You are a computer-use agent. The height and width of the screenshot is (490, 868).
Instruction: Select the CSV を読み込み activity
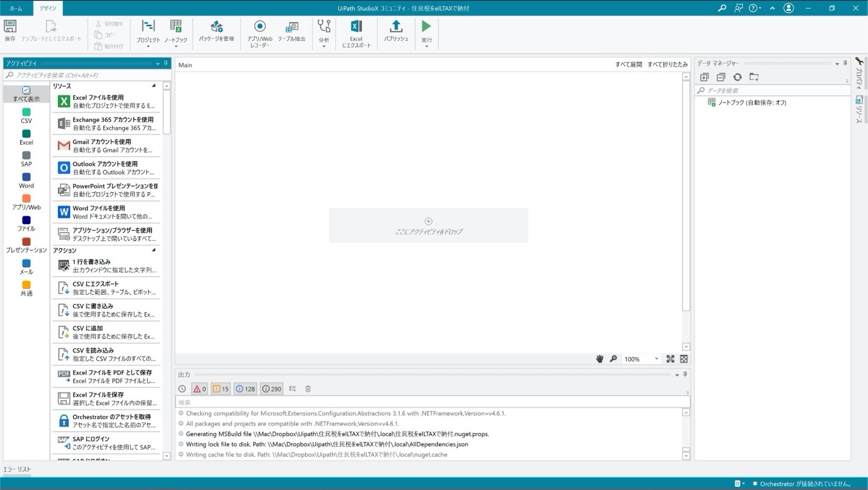(x=106, y=354)
